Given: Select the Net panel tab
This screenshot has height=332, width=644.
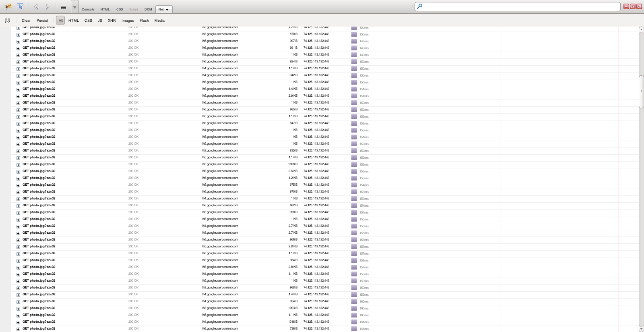Looking at the screenshot, I should click(x=161, y=9).
